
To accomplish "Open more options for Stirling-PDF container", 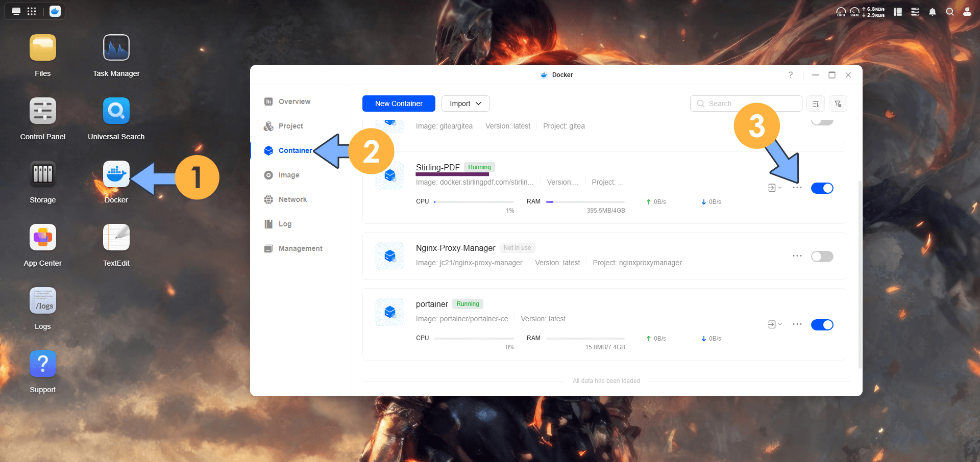I will coord(797,188).
